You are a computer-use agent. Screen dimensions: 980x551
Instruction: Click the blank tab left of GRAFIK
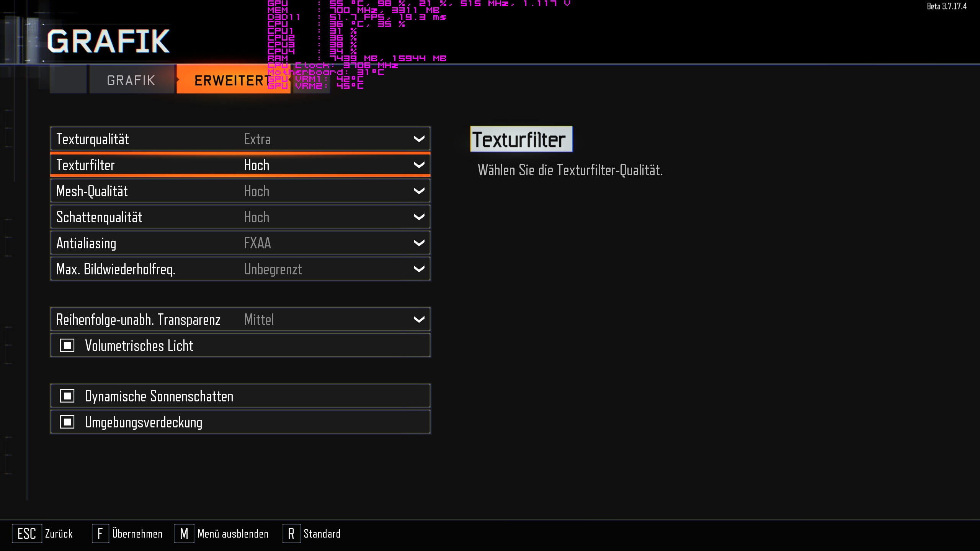coord(68,79)
